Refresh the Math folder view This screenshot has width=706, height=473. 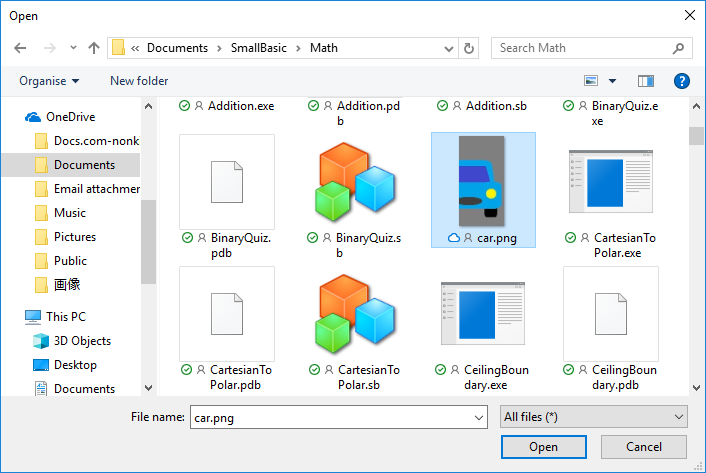point(468,48)
